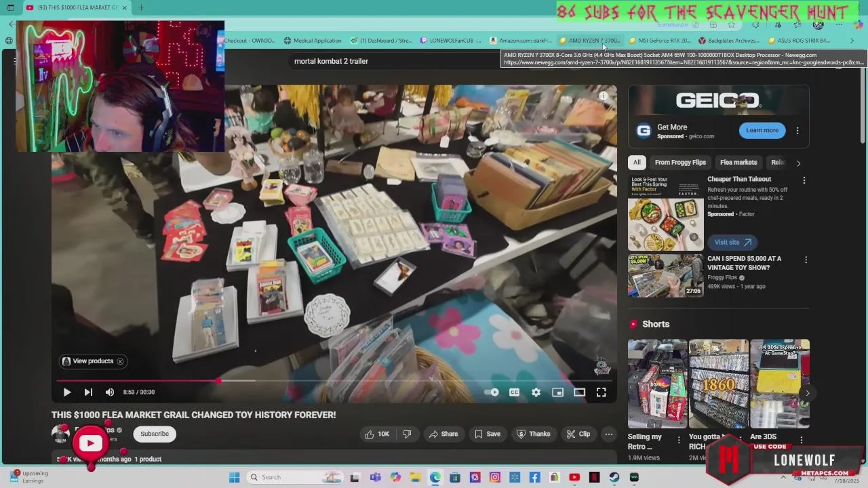Click Visit site for Factor ad

[x=732, y=242]
